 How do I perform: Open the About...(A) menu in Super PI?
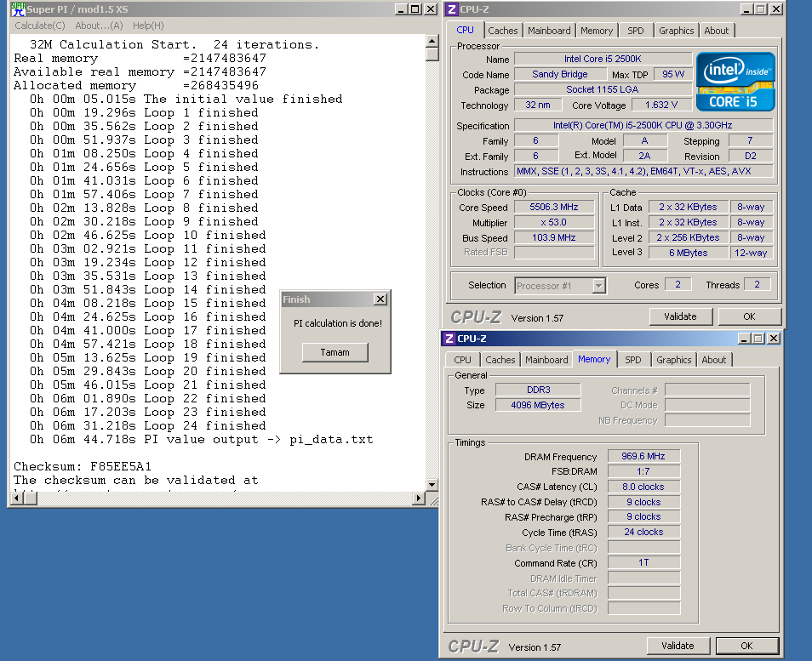click(x=99, y=26)
